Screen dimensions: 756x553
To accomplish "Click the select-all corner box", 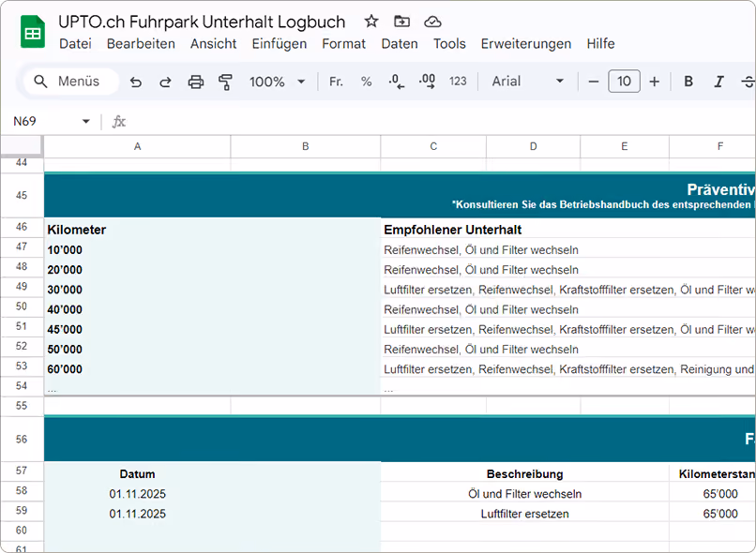I will [x=23, y=146].
